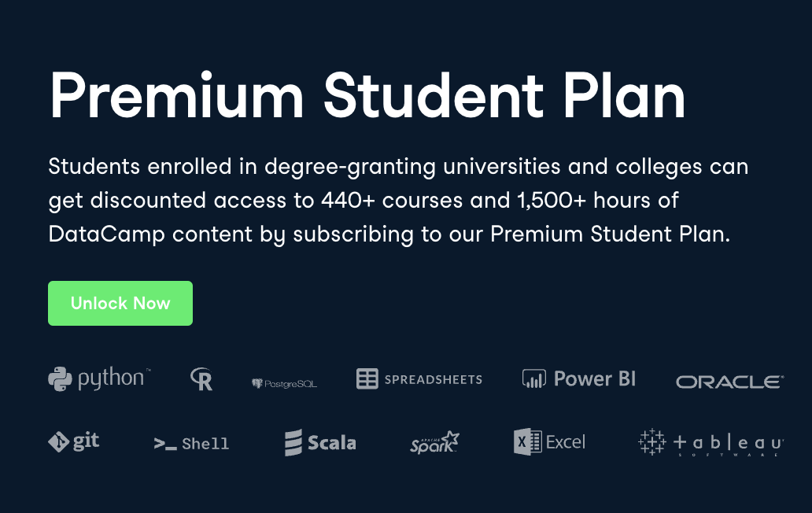Click the Excel X icon
The width and height of the screenshot is (812, 513).
click(x=525, y=441)
